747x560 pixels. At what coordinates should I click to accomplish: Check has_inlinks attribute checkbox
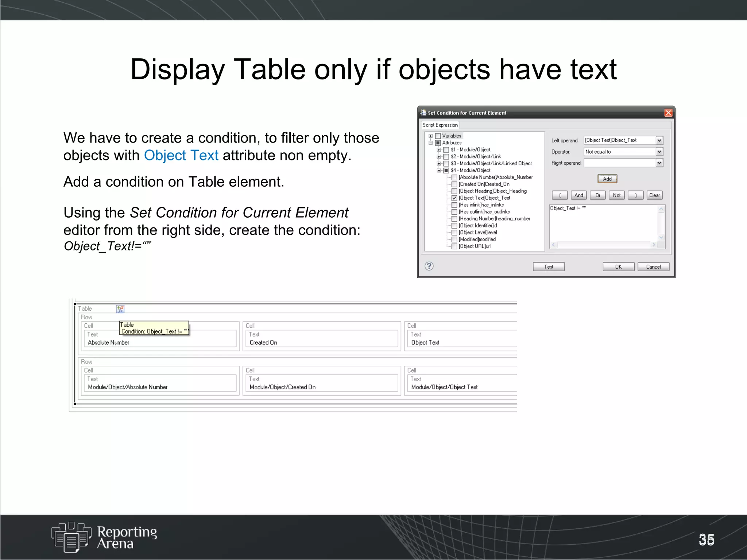[x=454, y=205]
